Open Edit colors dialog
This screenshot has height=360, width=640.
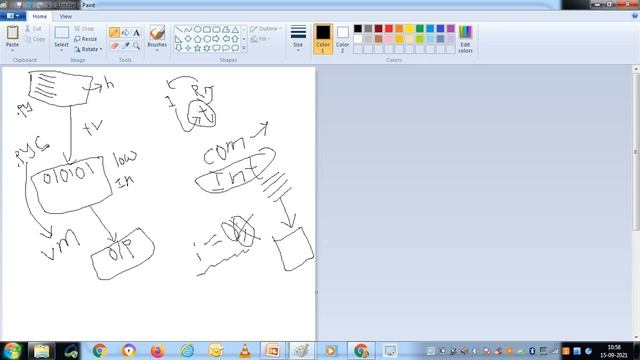click(x=465, y=39)
